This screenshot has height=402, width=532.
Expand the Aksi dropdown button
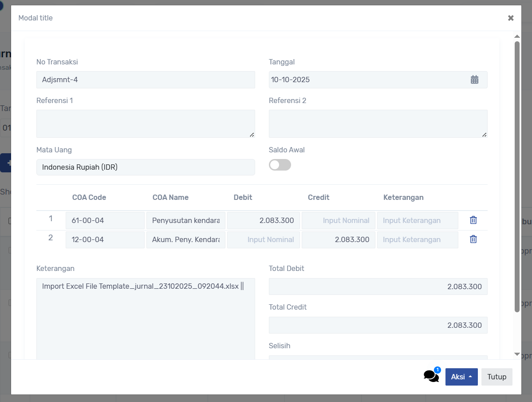click(461, 377)
